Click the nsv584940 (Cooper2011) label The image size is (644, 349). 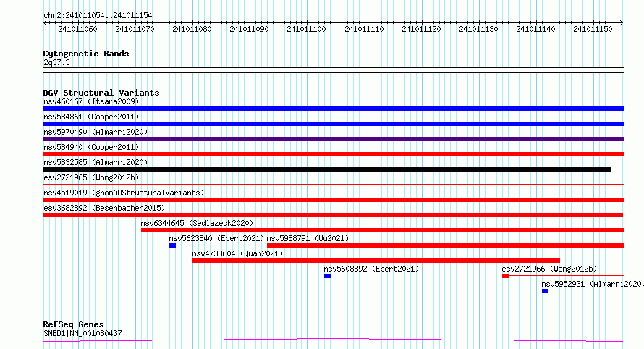click(x=91, y=147)
